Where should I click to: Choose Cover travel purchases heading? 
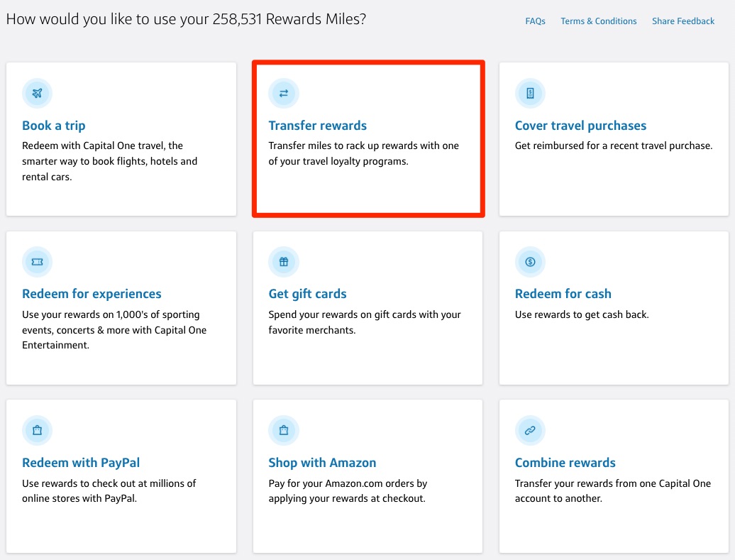pos(580,126)
